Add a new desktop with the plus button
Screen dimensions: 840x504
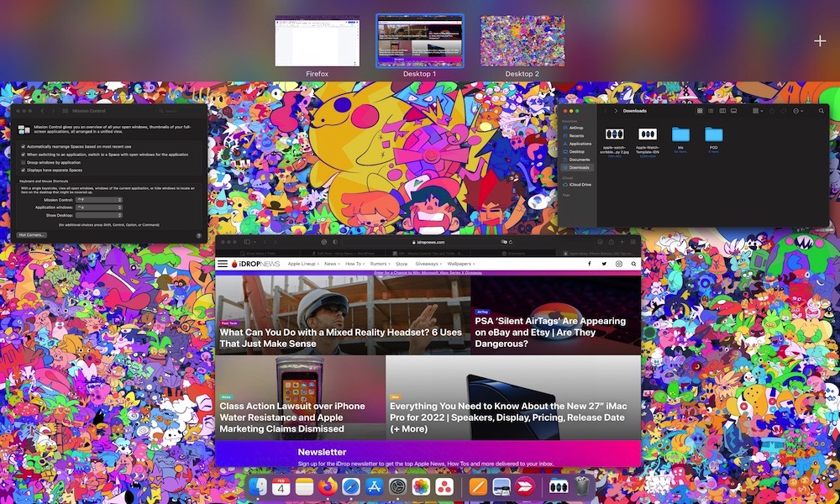[820, 40]
